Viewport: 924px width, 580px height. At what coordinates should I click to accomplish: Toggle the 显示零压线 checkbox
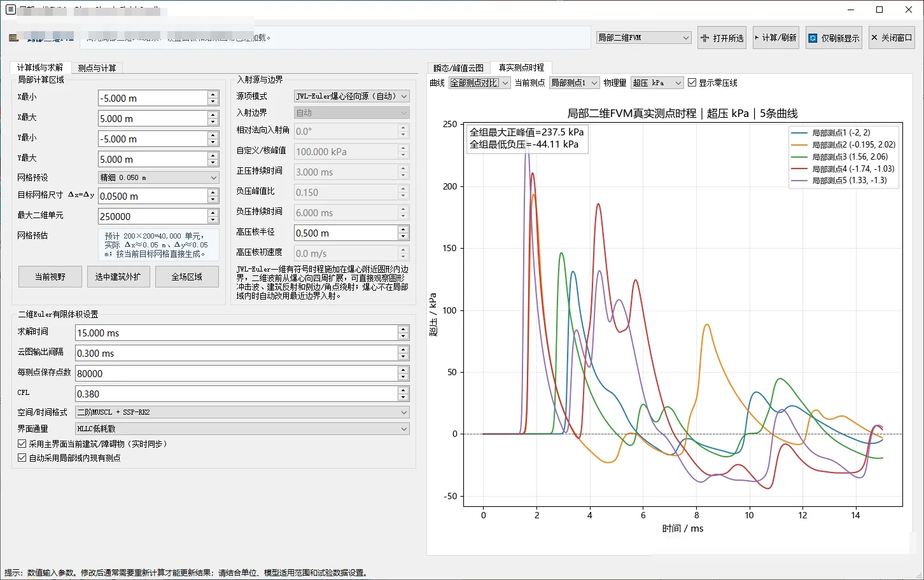tap(713, 83)
